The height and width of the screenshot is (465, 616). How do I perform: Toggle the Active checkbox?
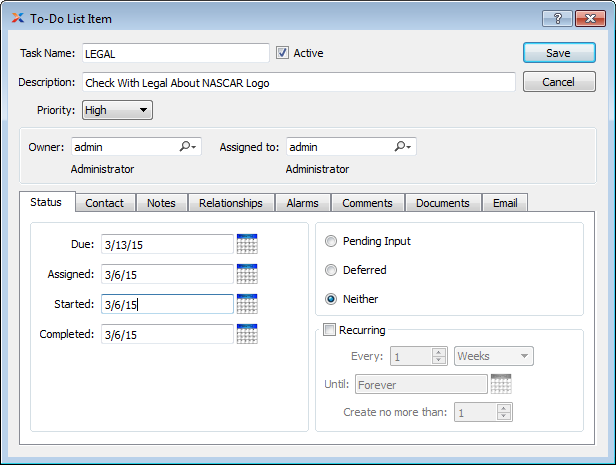click(x=282, y=53)
